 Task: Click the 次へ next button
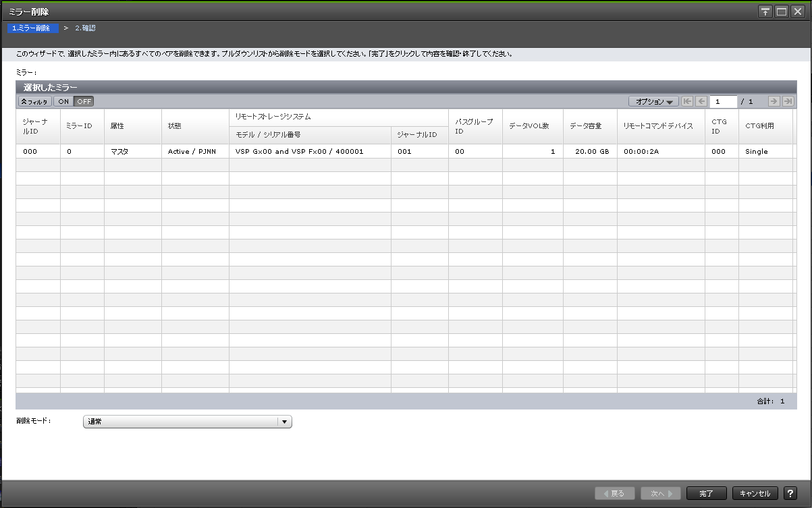[661, 493]
